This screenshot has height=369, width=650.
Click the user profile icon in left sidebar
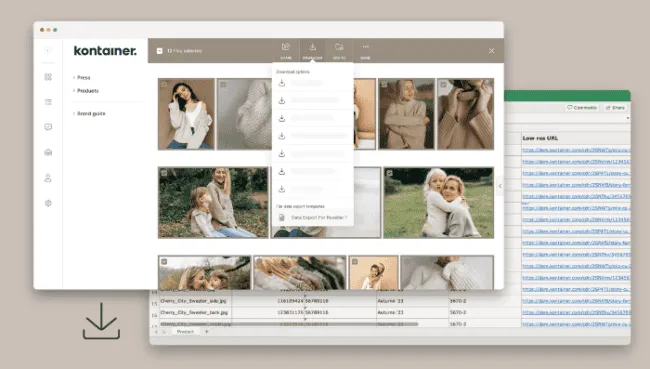tap(48, 178)
